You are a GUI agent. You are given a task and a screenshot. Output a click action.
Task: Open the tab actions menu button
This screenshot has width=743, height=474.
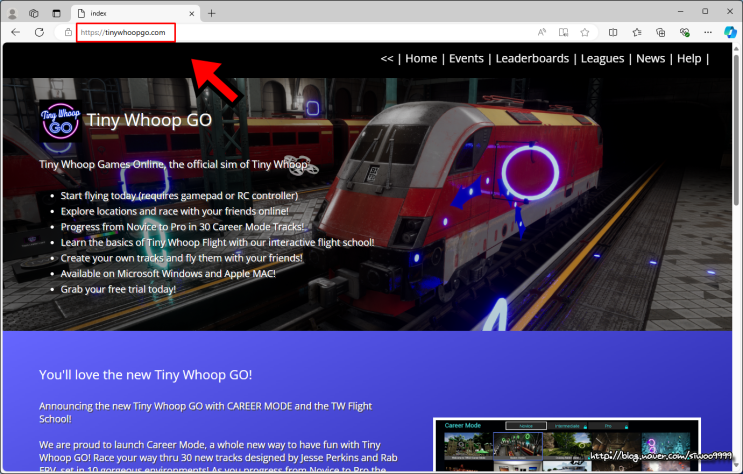tap(56, 13)
